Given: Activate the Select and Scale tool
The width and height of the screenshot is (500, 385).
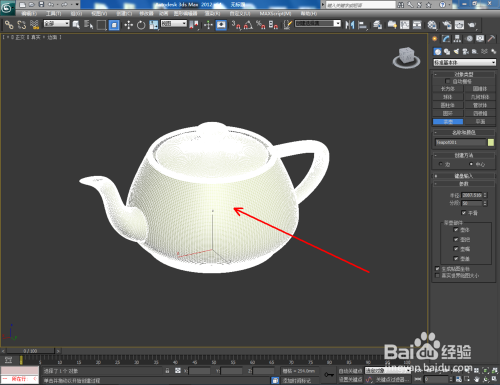Looking at the screenshot, I should 154,25.
